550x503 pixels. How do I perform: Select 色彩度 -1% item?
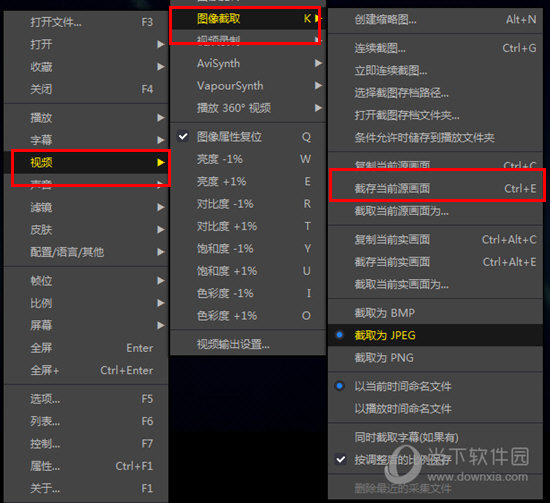(x=248, y=293)
